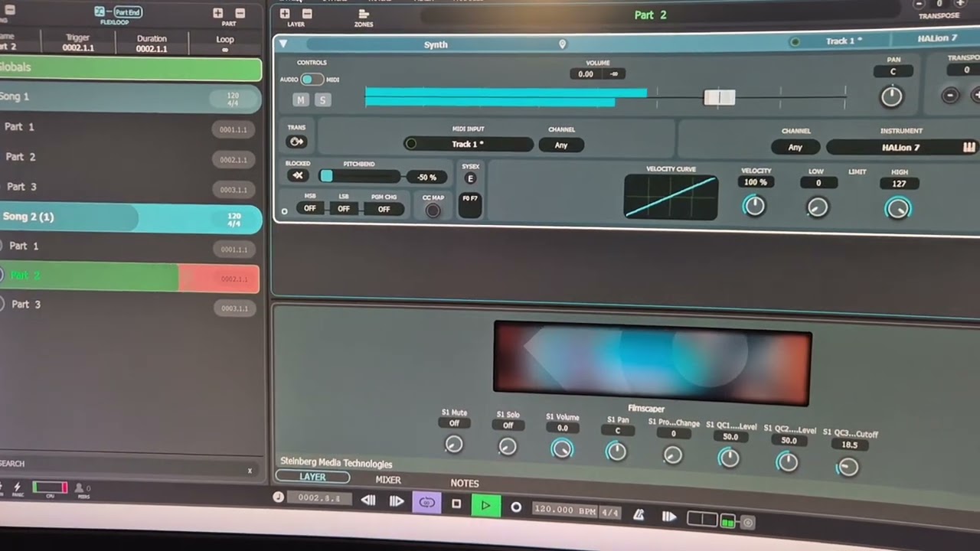
Task: Open the HALion 7 instrument keyboard icon
Action: point(969,147)
